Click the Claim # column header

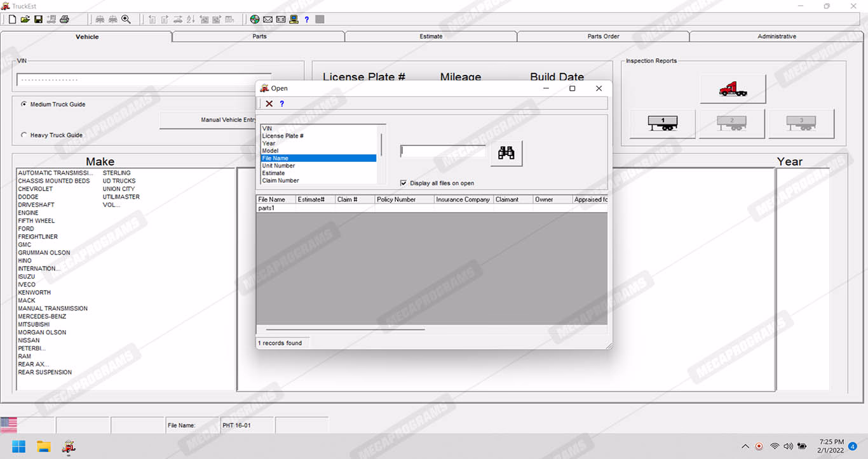pyautogui.click(x=355, y=199)
